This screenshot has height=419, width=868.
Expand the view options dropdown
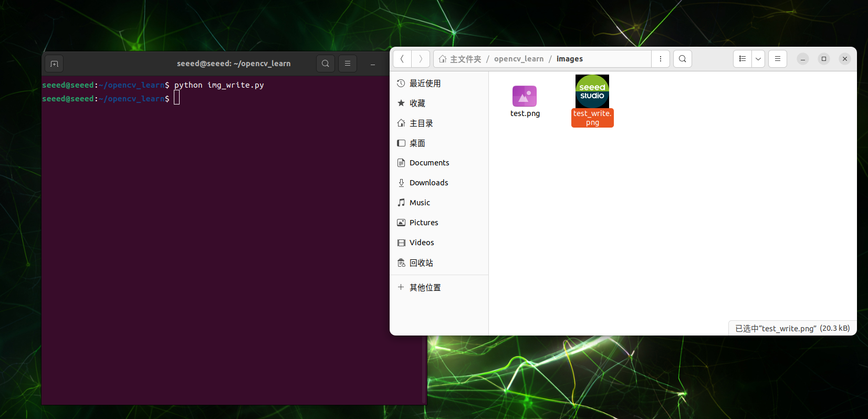pos(758,59)
